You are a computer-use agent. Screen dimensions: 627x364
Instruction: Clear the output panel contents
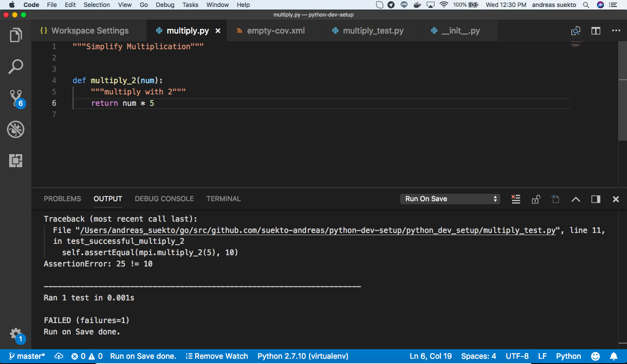516,199
